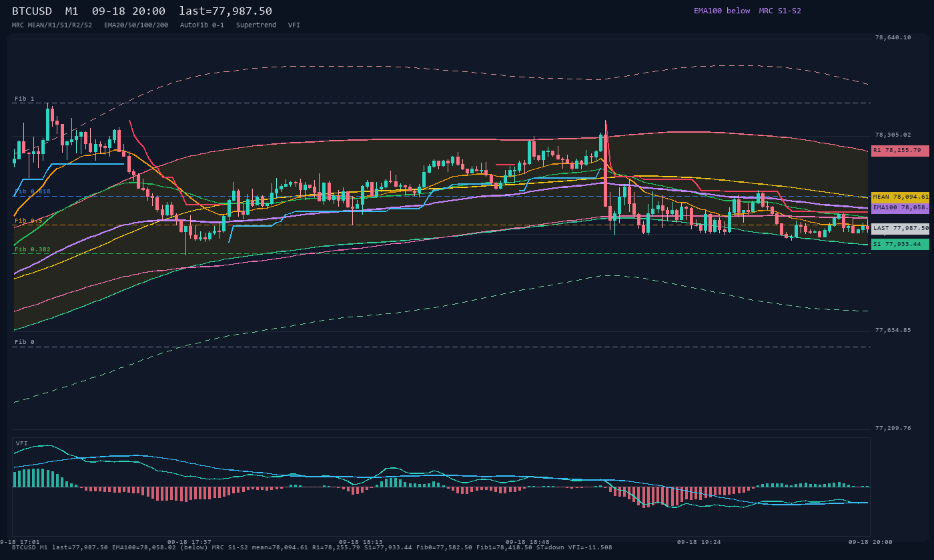Click the 09-18 20:00 time axis label
This screenshot has height=560, width=934.
point(871,542)
